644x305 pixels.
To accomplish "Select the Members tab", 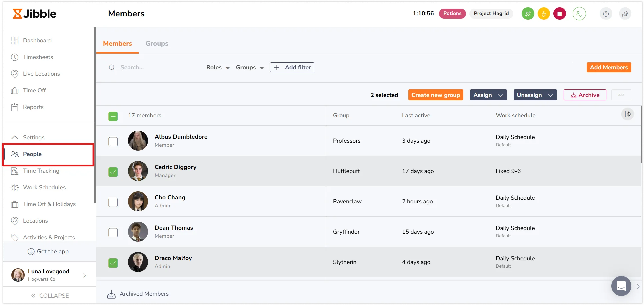I will 117,43.
